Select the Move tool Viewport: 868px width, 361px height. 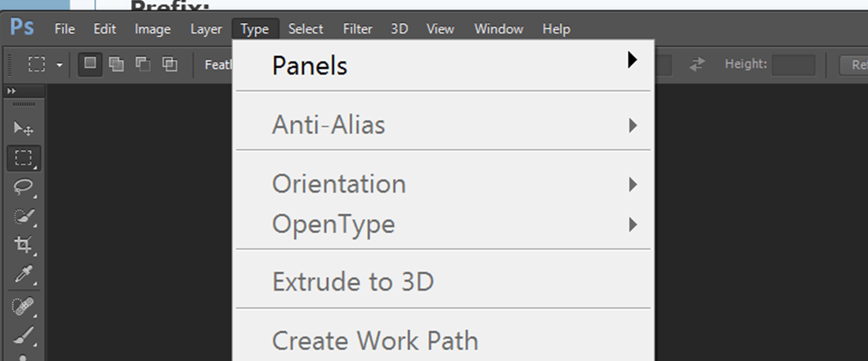[24, 128]
